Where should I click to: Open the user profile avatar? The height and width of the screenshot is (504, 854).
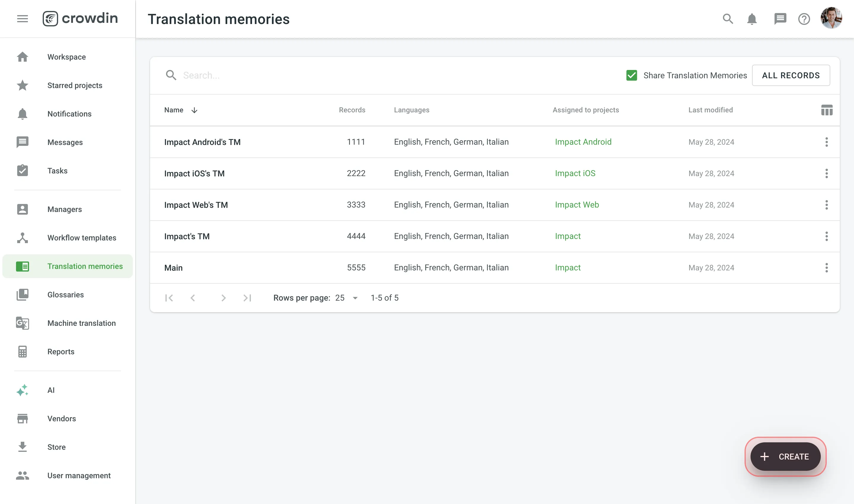coord(831,18)
